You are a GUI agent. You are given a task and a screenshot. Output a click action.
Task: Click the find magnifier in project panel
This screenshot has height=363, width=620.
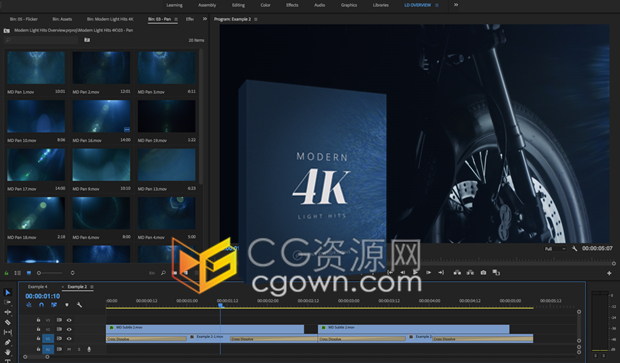[163, 273]
